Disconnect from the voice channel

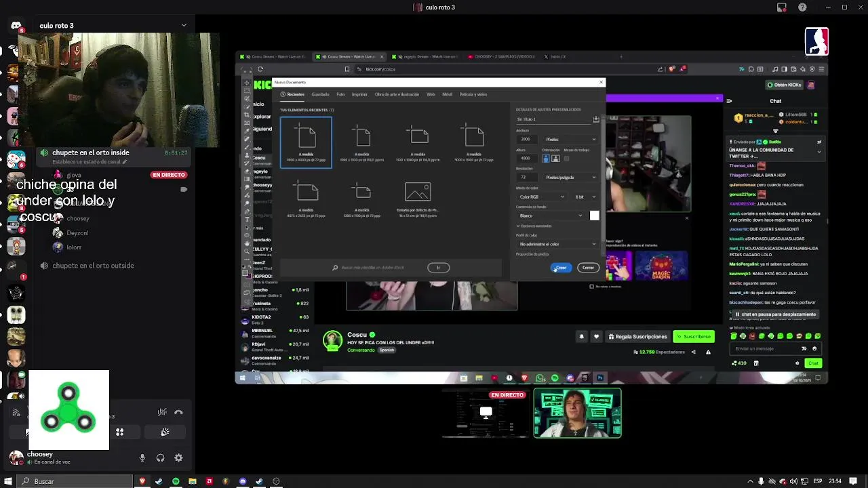[178, 412]
